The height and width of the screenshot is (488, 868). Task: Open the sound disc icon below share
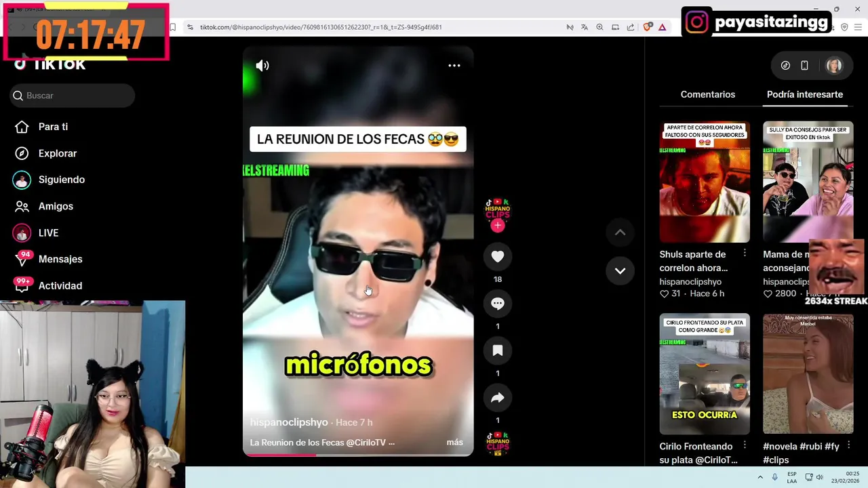pos(498,443)
